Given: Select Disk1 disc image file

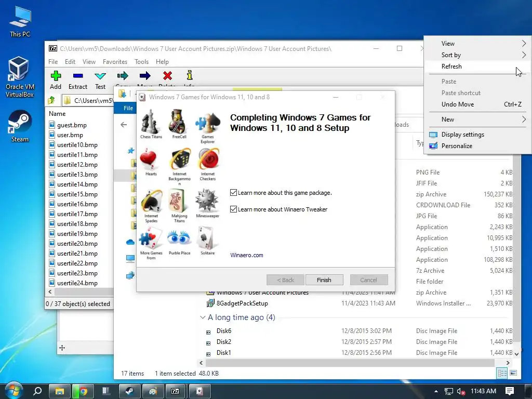Looking at the screenshot, I should pyautogui.click(x=223, y=353).
